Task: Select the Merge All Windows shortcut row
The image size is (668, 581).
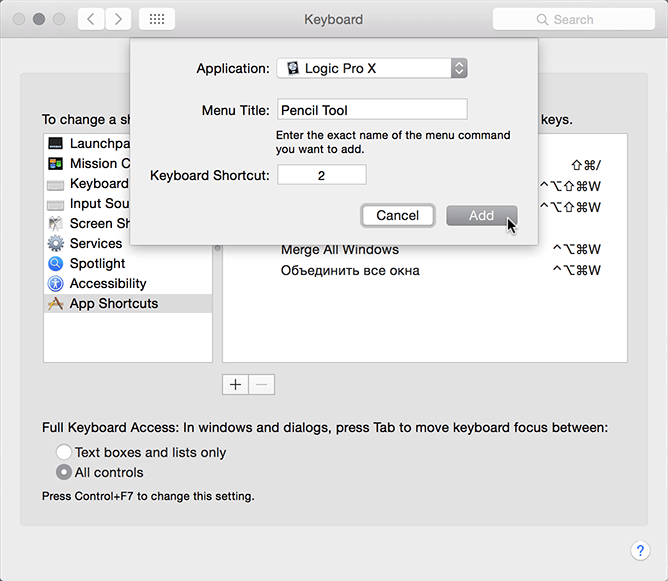Action: (x=425, y=250)
